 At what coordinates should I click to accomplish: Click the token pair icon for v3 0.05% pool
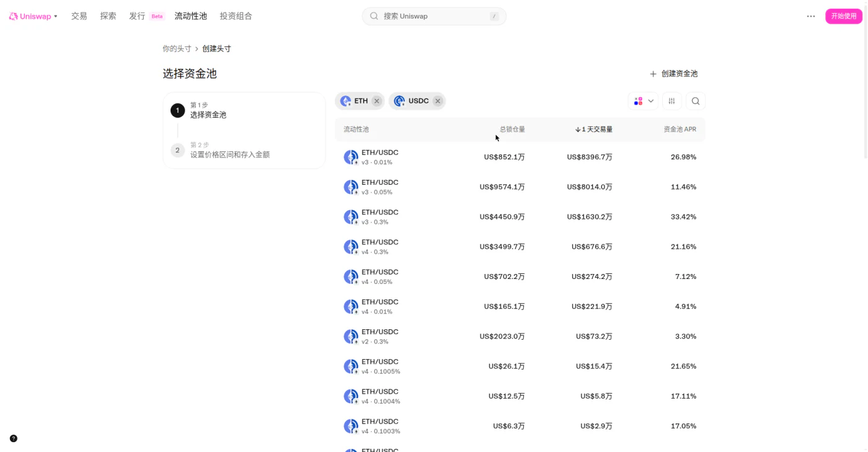(x=351, y=187)
